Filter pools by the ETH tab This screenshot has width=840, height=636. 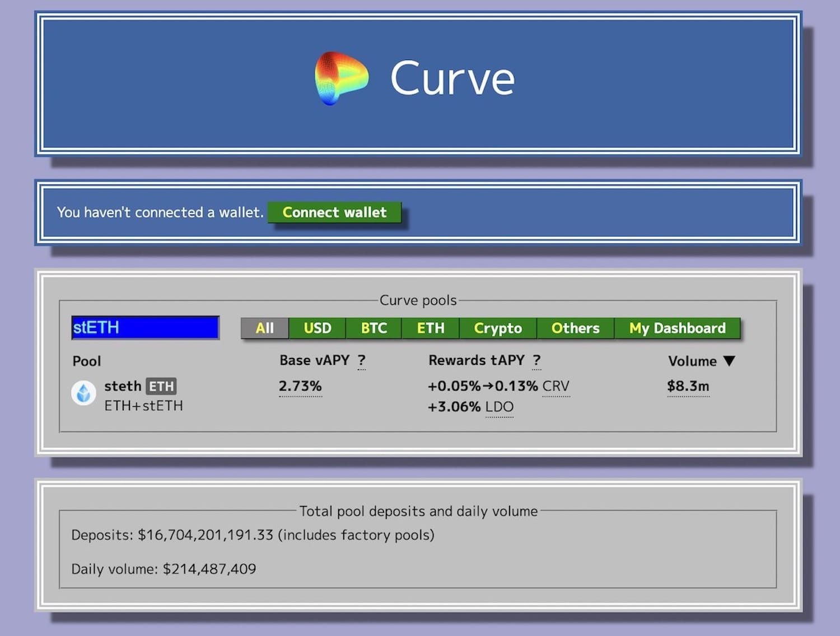click(431, 328)
